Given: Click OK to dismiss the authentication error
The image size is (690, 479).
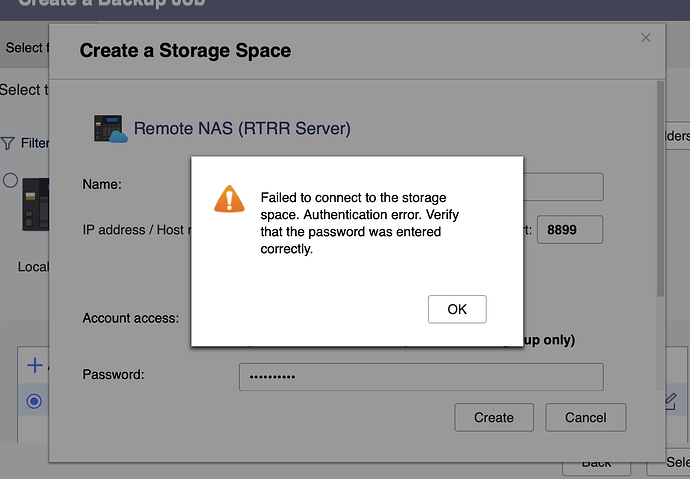Looking at the screenshot, I should pyautogui.click(x=457, y=309).
